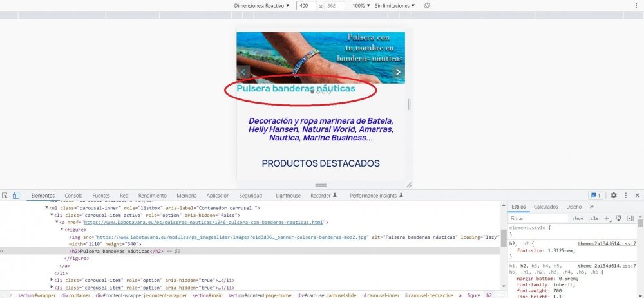This screenshot has width=644, height=298.
Task: Switch to the Elementos tab
Action: [43, 196]
